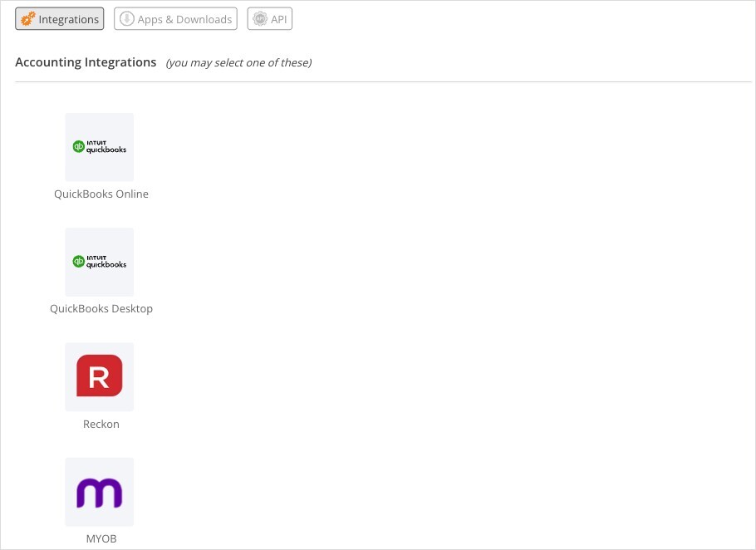Select the QuickBooks Online logo tile
756x550 pixels.
(100, 147)
